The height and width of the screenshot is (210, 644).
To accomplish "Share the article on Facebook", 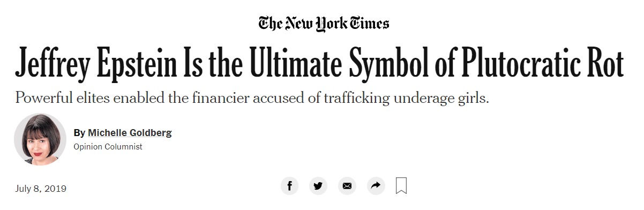I will pyautogui.click(x=289, y=186).
